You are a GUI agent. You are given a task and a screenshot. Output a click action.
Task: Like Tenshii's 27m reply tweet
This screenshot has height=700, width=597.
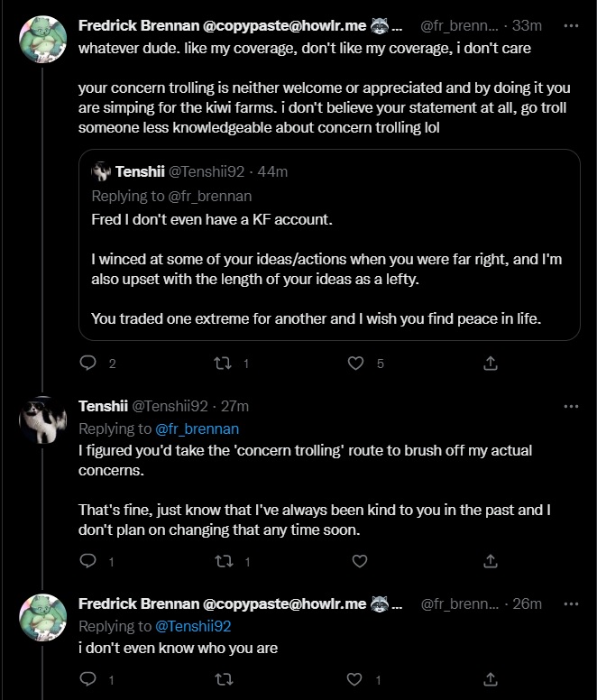tap(359, 561)
